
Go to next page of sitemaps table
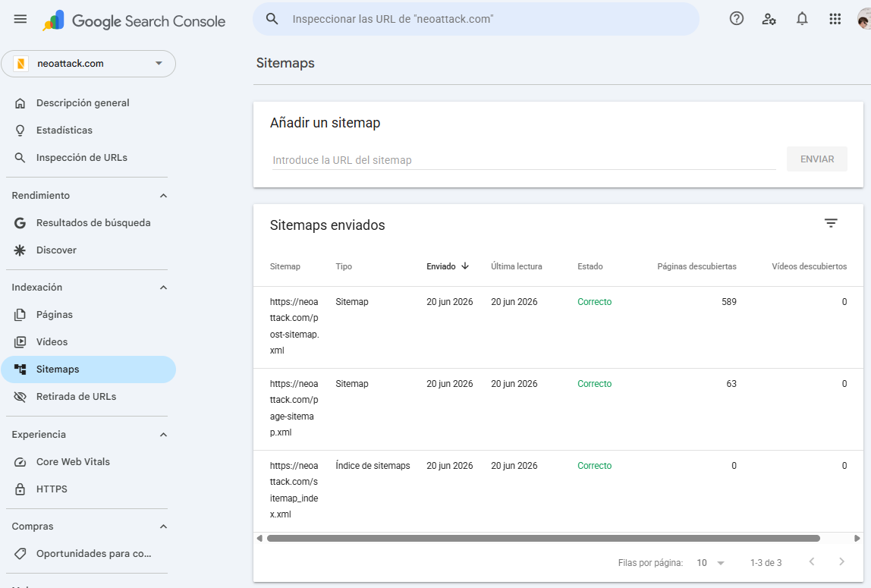[x=841, y=562]
